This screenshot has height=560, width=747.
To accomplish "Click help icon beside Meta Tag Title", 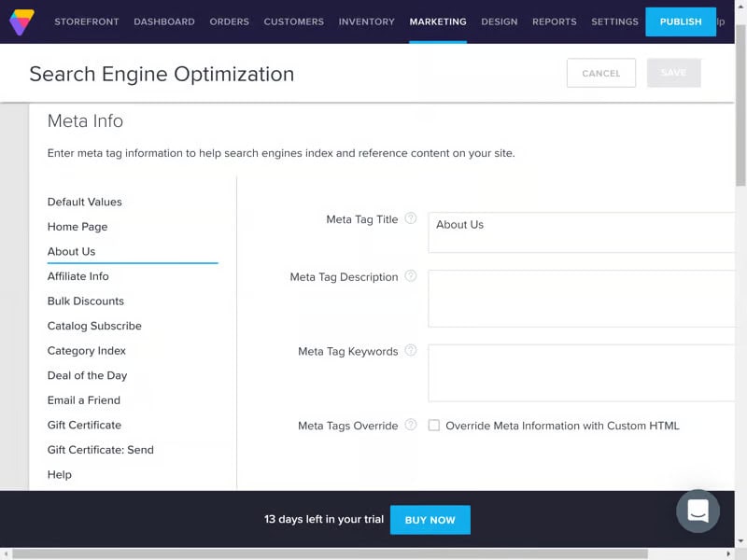I will tap(411, 218).
